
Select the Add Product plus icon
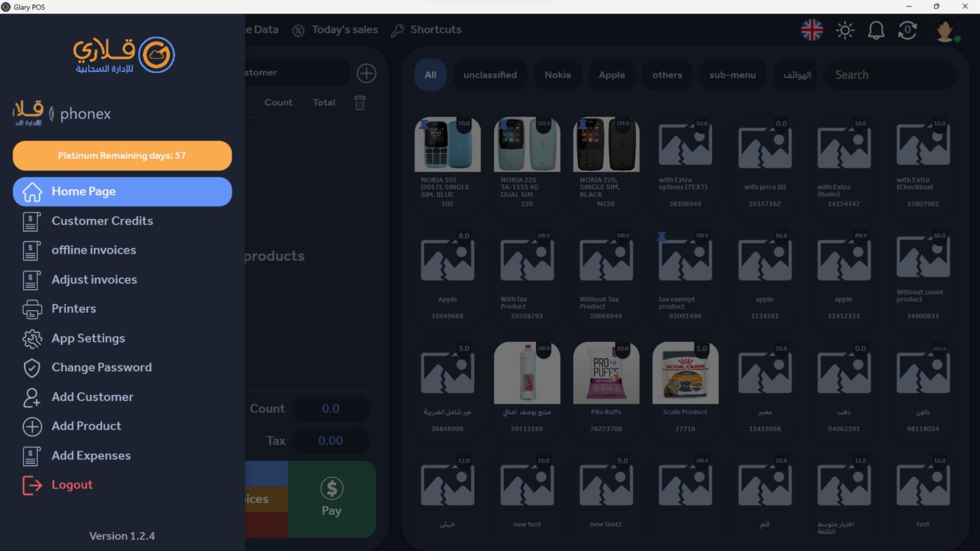[32, 426]
